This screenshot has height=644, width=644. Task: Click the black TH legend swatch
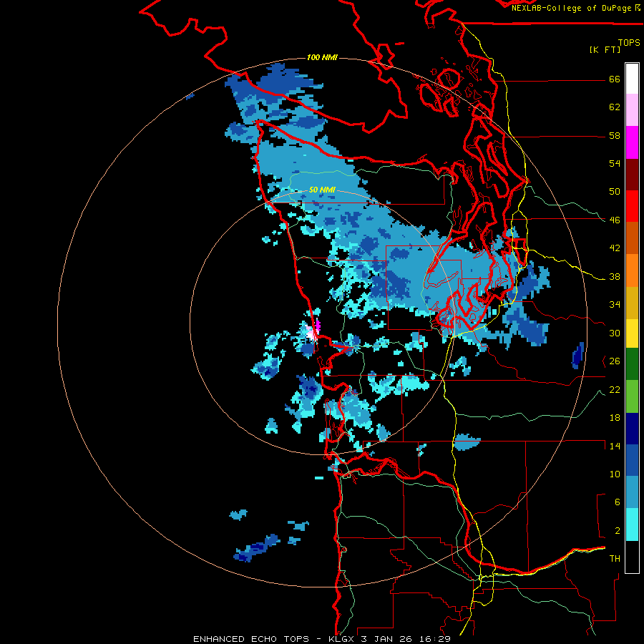click(632, 556)
